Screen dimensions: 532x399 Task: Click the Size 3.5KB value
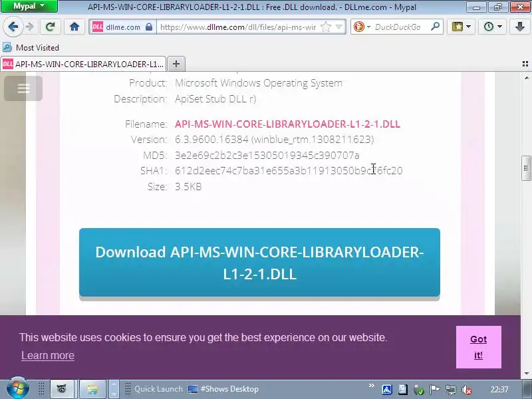click(x=188, y=187)
